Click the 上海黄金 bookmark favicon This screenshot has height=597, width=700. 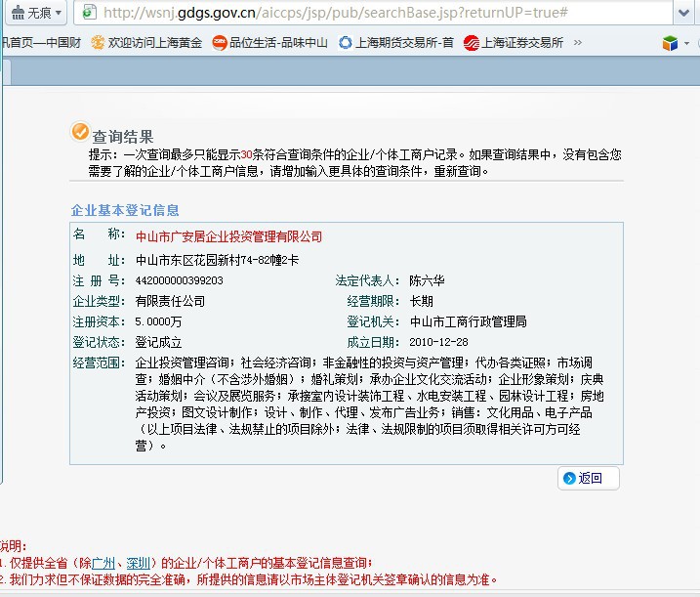tap(98, 43)
